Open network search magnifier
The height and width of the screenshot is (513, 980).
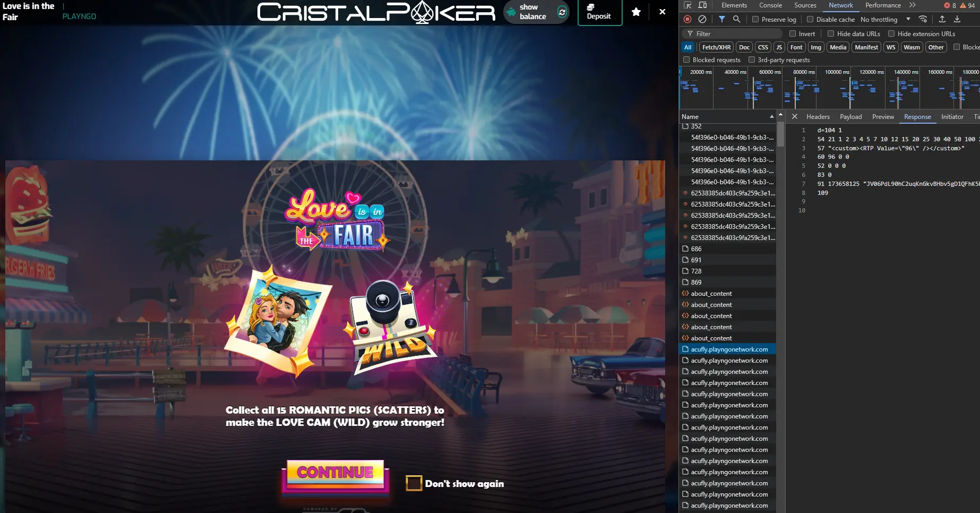pyautogui.click(x=737, y=19)
